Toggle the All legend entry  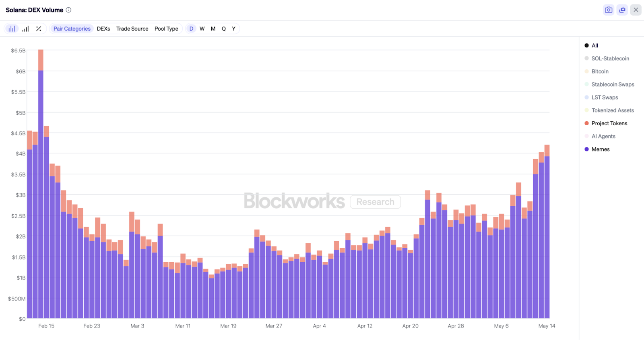pos(591,46)
